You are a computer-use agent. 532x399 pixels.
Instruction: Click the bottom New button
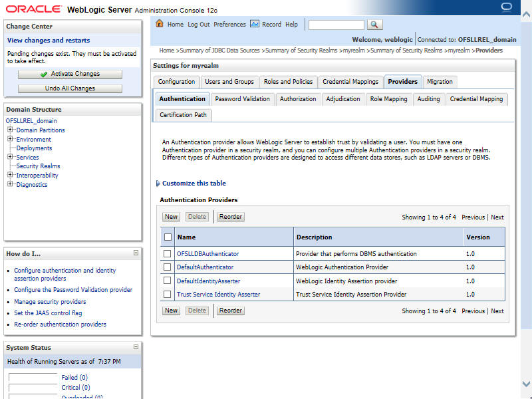point(171,311)
